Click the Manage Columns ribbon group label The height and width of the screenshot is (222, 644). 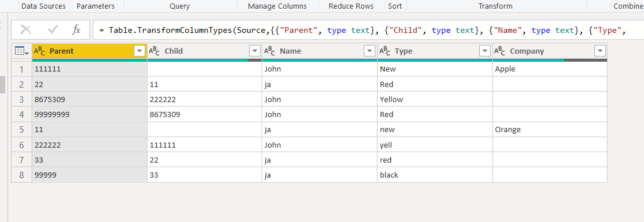[x=277, y=6]
